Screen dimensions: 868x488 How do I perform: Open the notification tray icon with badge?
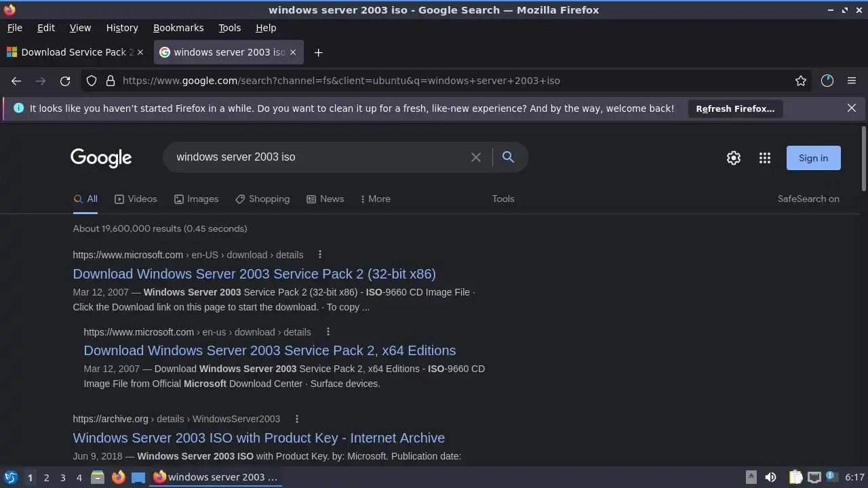coord(831,477)
